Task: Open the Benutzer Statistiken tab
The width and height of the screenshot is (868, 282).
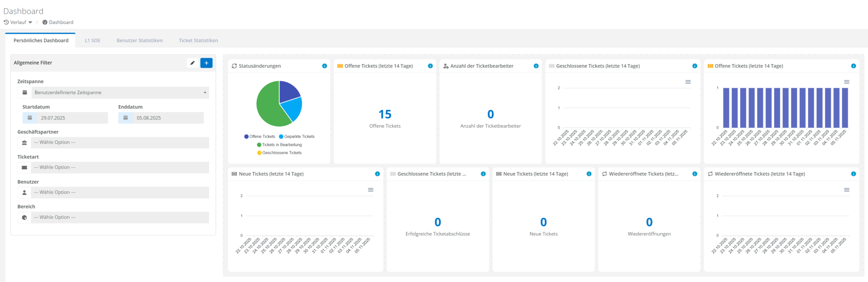Action: point(139,40)
